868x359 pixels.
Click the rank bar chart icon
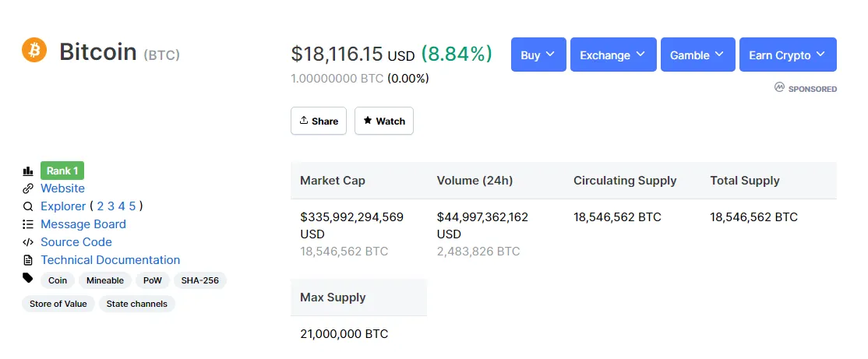pos(28,171)
